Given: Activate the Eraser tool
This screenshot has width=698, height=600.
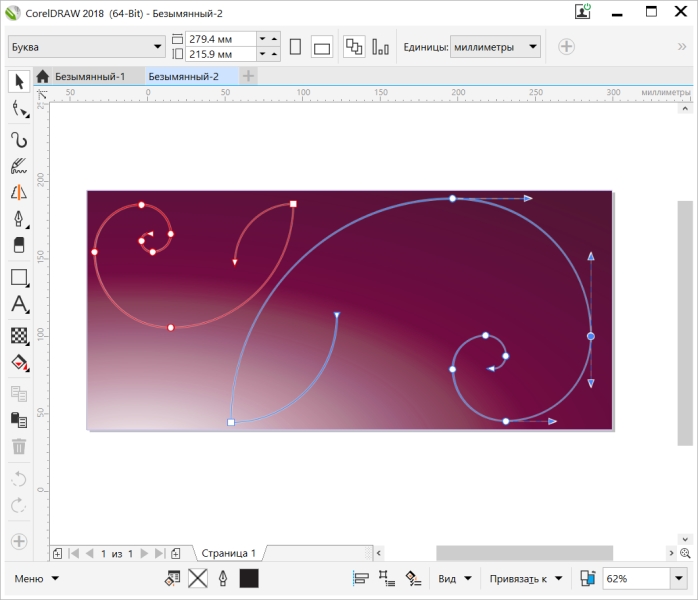Looking at the screenshot, I should click(x=19, y=246).
